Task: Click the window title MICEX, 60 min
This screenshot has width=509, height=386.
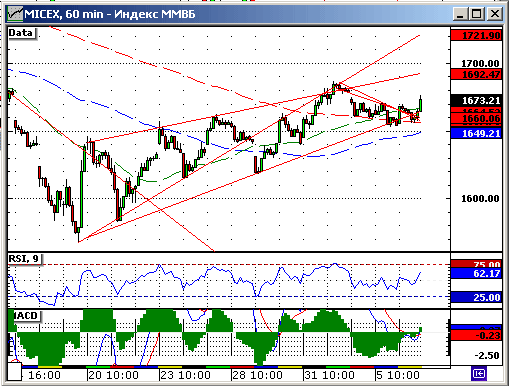Action: point(64,14)
